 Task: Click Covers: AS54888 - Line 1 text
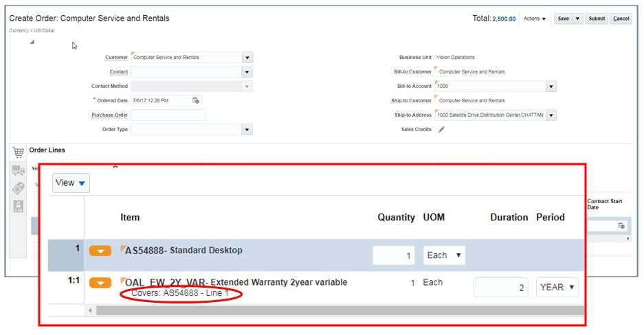point(180,293)
